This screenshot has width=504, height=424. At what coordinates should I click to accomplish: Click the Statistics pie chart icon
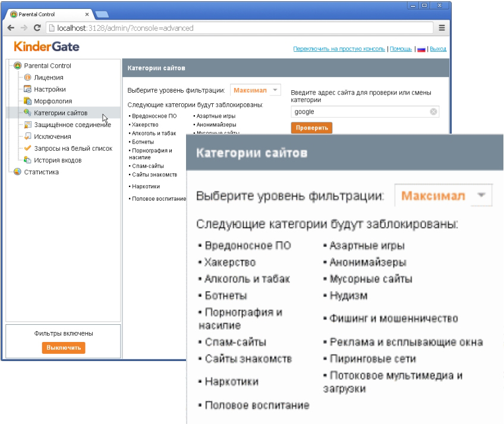17,172
